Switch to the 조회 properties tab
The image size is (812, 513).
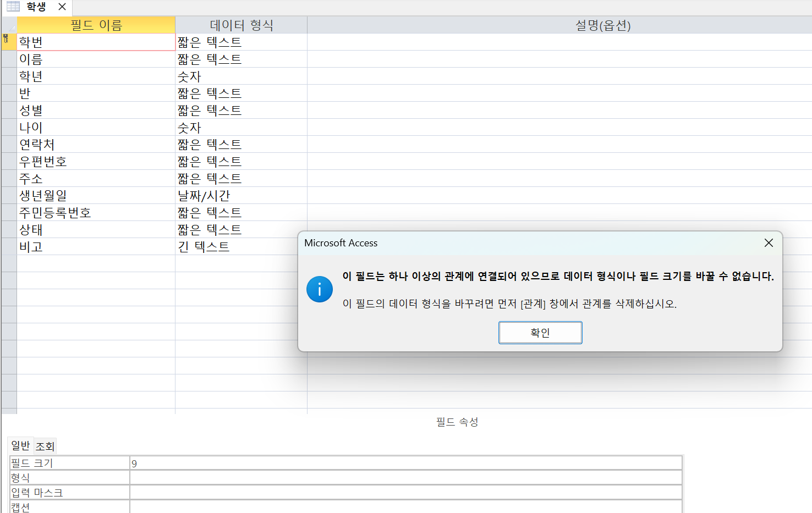pos(45,446)
